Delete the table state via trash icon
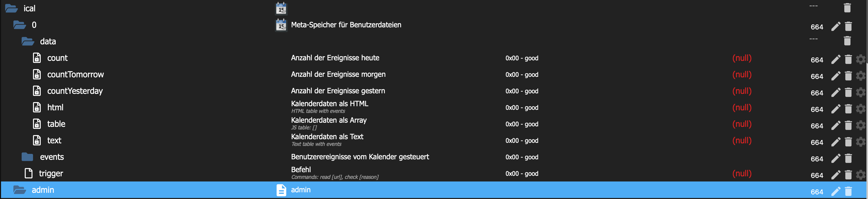Image resolution: width=868 pixels, height=199 pixels. click(848, 126)
